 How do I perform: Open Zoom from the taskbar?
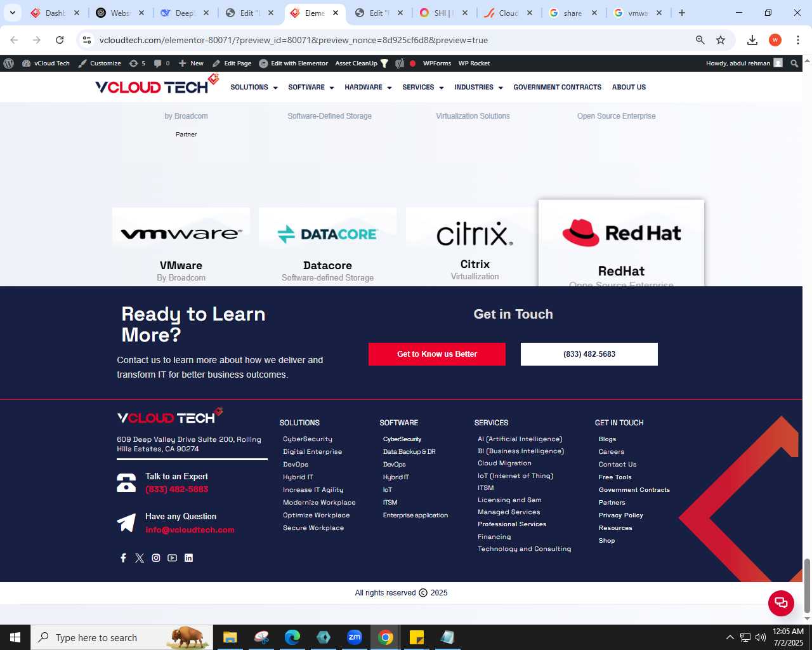pos(355,637)
